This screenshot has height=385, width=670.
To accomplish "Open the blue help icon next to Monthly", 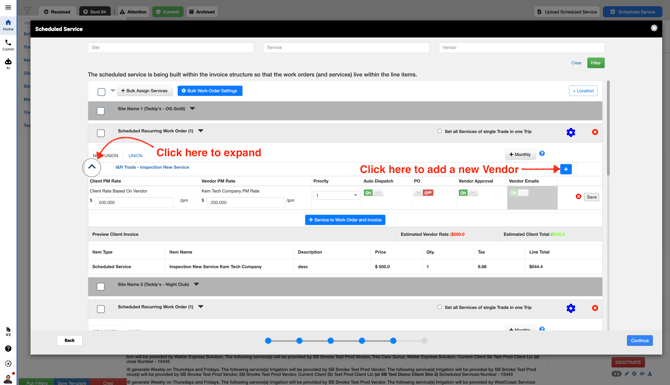I will tap(542, 153).
